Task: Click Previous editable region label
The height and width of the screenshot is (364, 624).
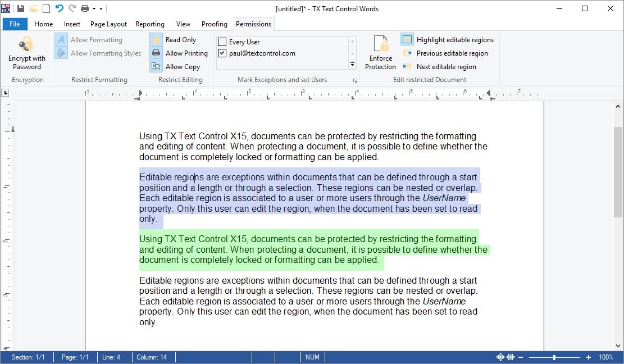Action: click(x=452, y=53)
